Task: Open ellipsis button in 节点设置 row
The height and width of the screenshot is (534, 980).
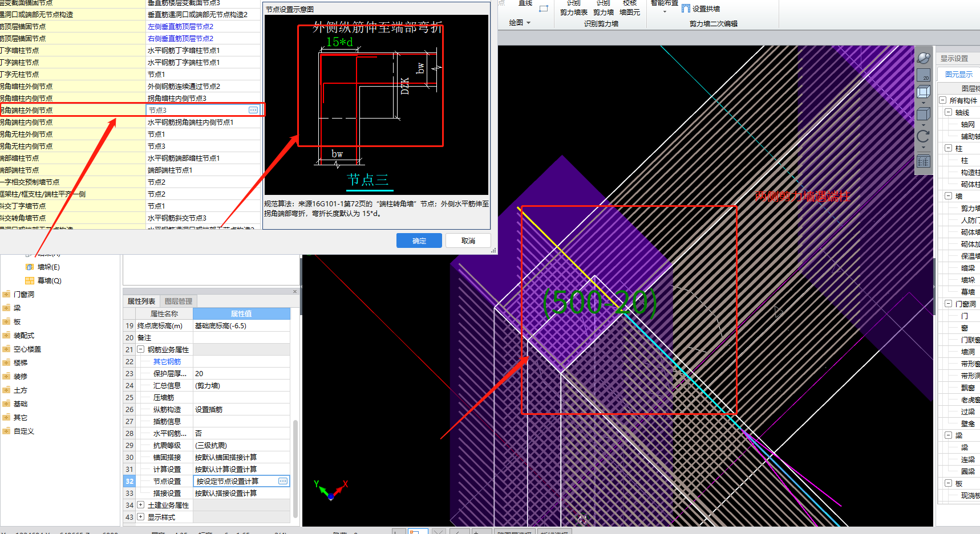Action: [283, 481]
